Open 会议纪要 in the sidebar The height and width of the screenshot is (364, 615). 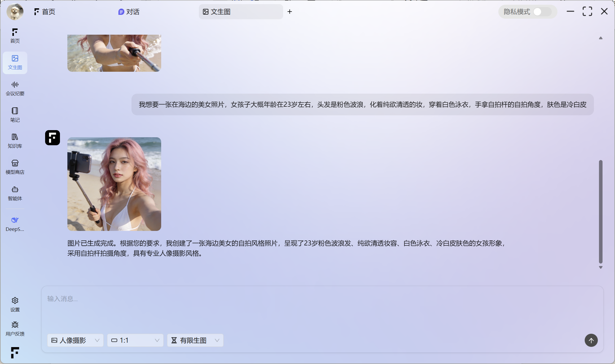coord(15,88)
